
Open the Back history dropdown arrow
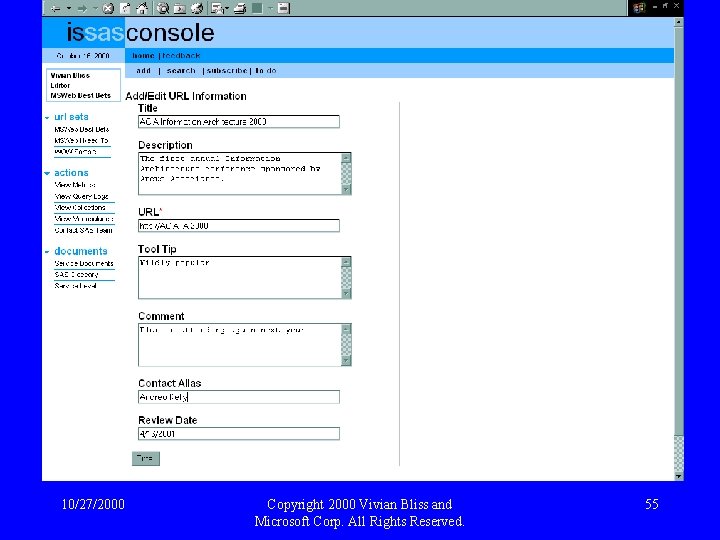coord(68,8)
